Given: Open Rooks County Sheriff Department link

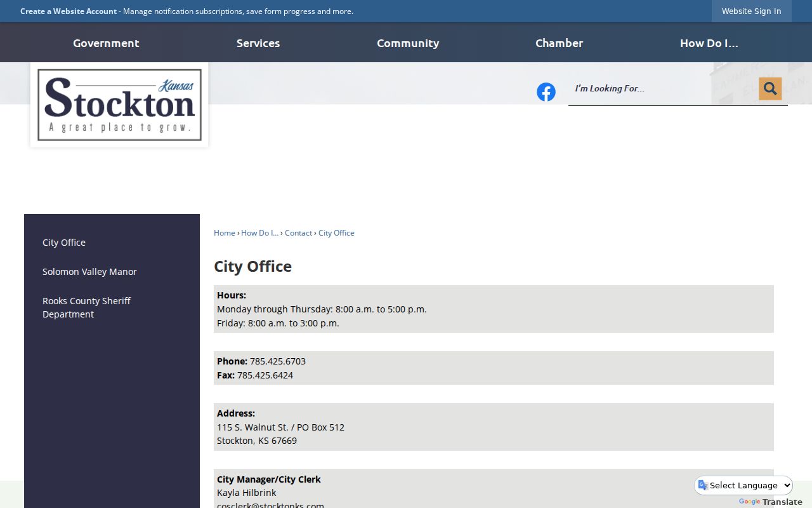Looking at the screenshot, I should pos(86,307).
